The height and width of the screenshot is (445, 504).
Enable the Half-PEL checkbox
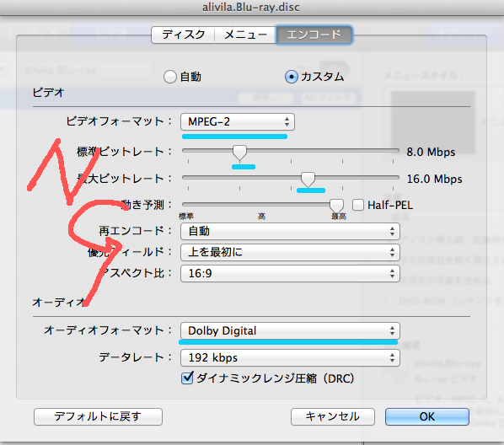pyautogui.click(x=358, y=205)
